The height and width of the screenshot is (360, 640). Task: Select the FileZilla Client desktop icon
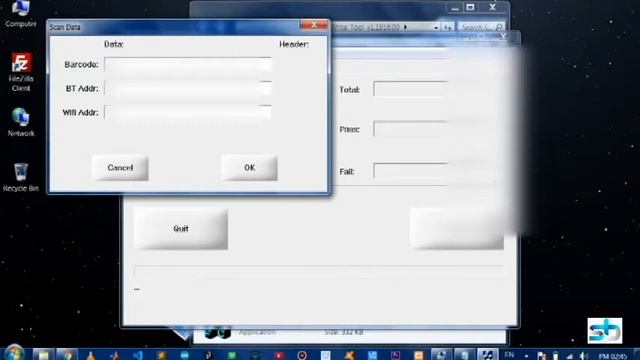pyautogui.click(x=21, y=72)
